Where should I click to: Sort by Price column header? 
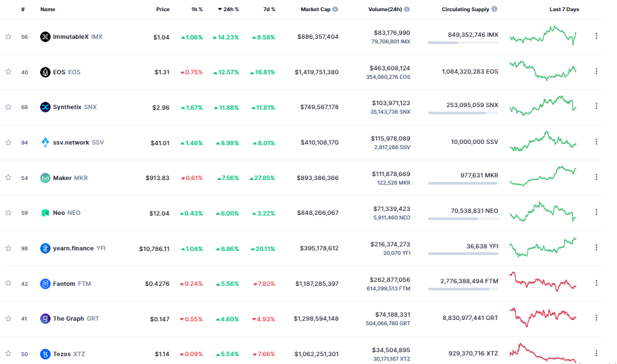click(x=162, y=9)
